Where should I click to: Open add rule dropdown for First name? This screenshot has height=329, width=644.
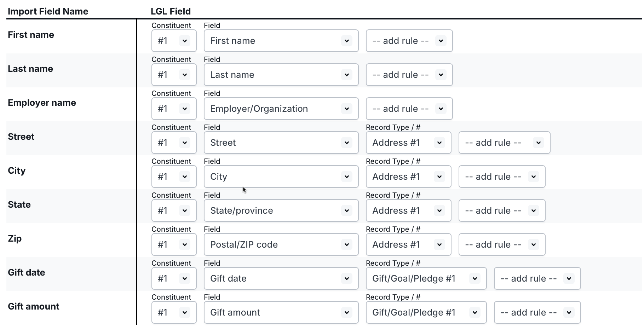pyautogui.click(x=409, y=41)
